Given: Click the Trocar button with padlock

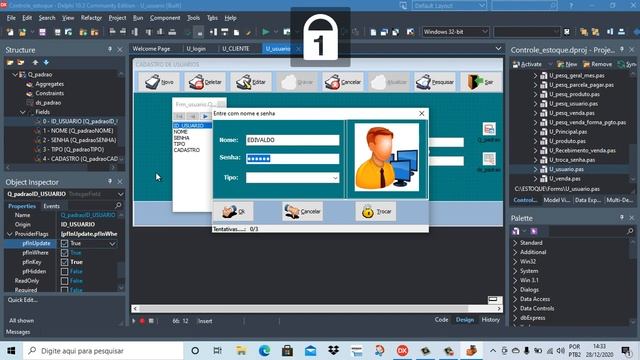Looking at the screenshot, I should tap(376, 211).
